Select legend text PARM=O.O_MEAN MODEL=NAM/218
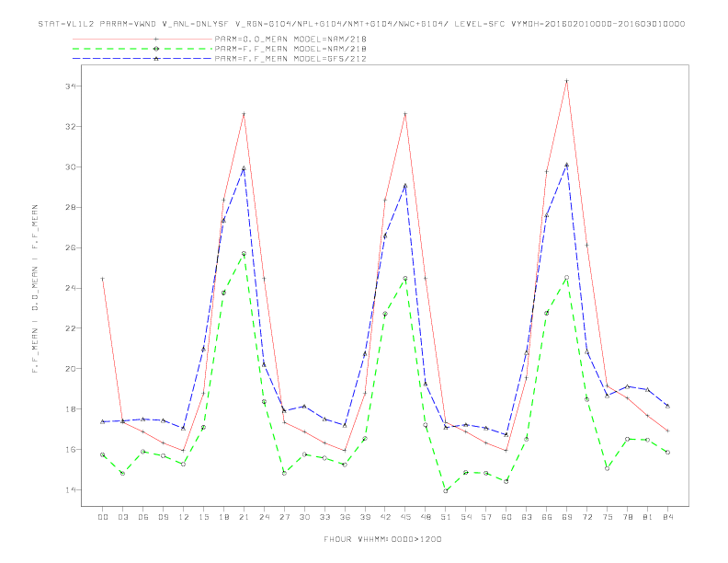Viewport: 728px width, 563px height. click(x=290, y=39)
